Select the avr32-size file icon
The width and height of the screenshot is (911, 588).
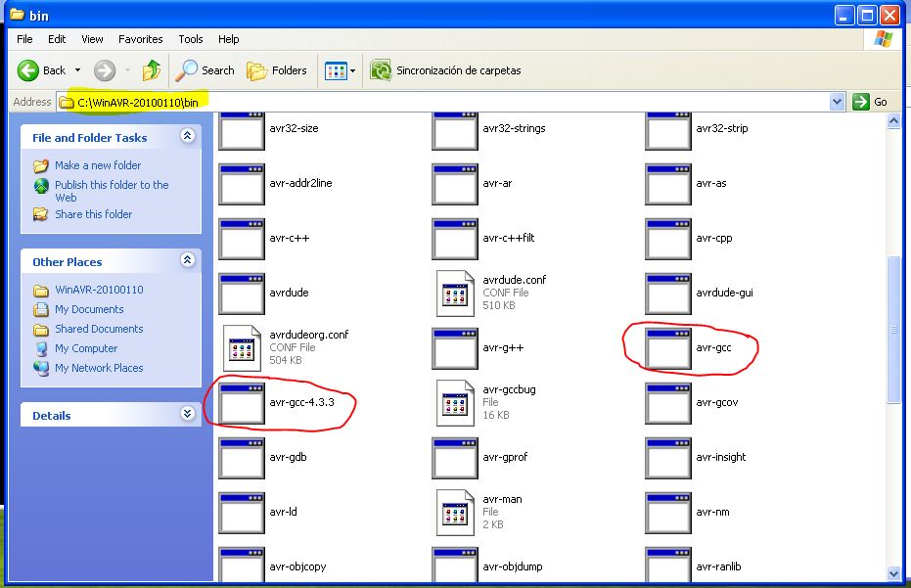pyautogui.click(x=241, y=131)
